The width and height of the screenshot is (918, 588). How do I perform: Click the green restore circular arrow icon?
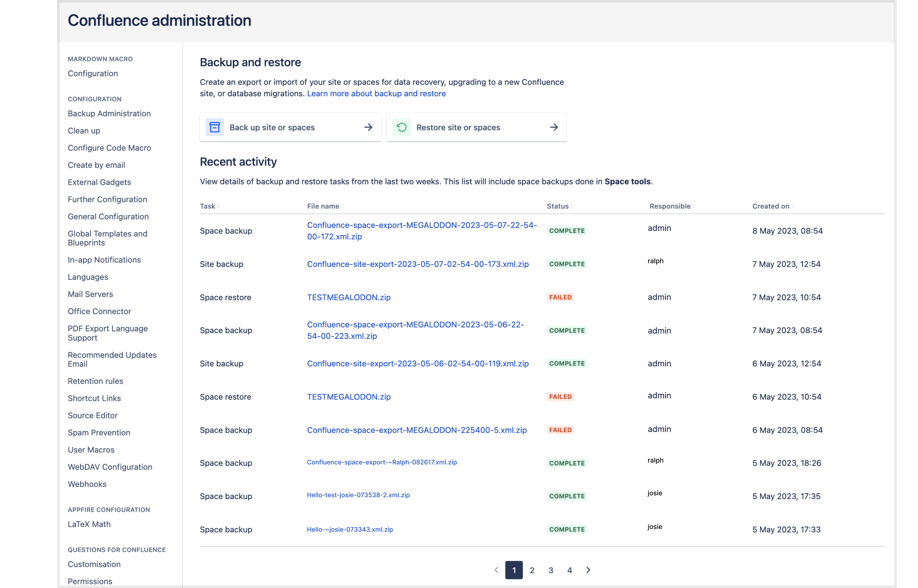pyautogui.click(x=401, y=127)
